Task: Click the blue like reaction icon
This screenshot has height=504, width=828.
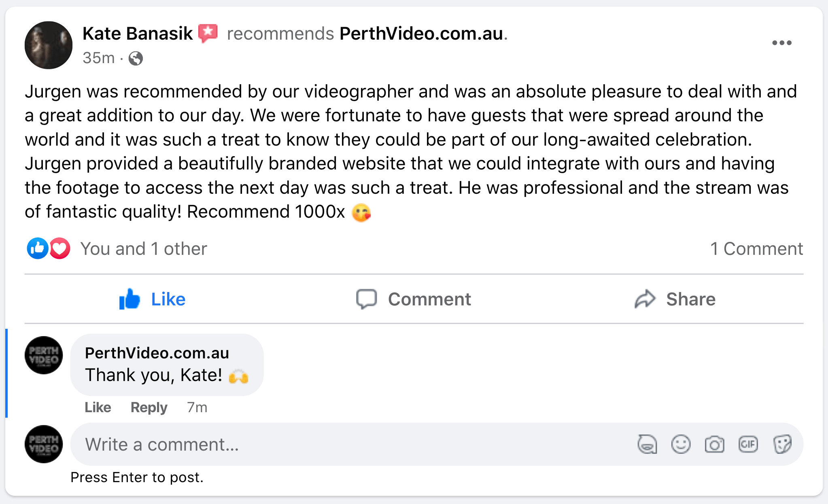Action: pyautogui.click(x=38, y=248)
